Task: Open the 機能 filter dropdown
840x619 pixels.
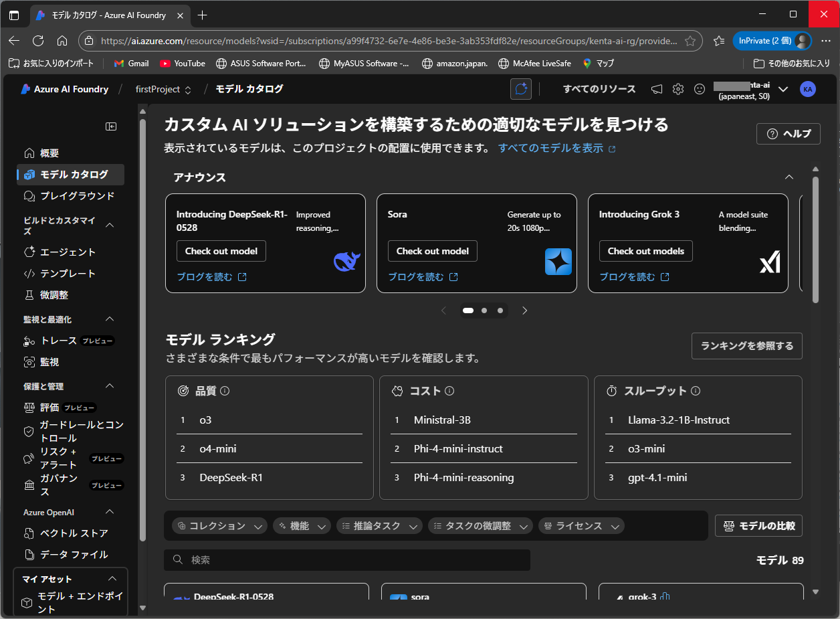Action: coord(302,526)
